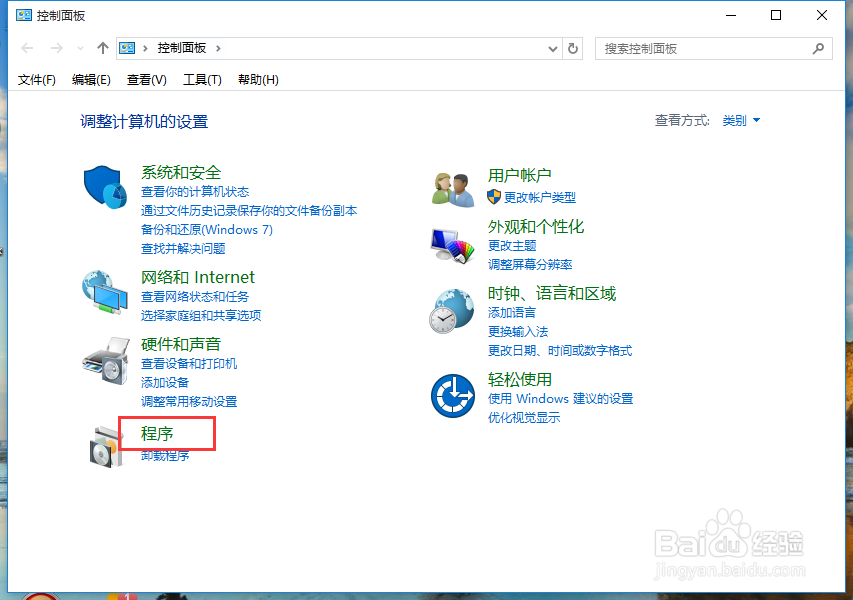Open the Hardware and Sound printer icon
The width and height of the screenshot is (853, 600).
pos(106,361)
